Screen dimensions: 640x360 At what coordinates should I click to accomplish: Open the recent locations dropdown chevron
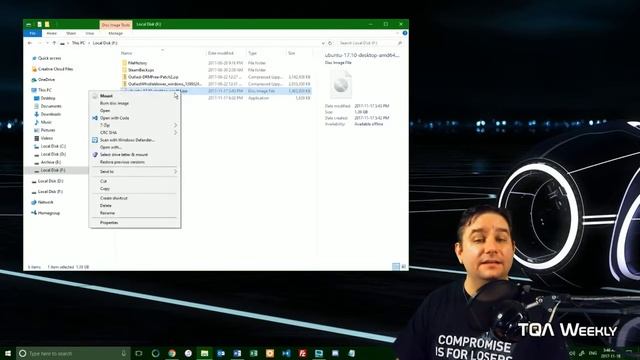47,43
